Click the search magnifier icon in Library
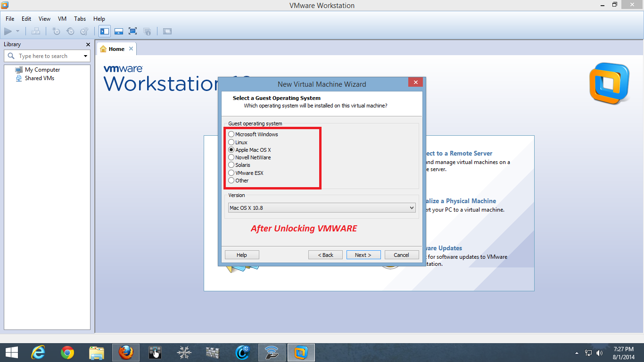Screen dimensions: 644x362 tap(11, 56)
